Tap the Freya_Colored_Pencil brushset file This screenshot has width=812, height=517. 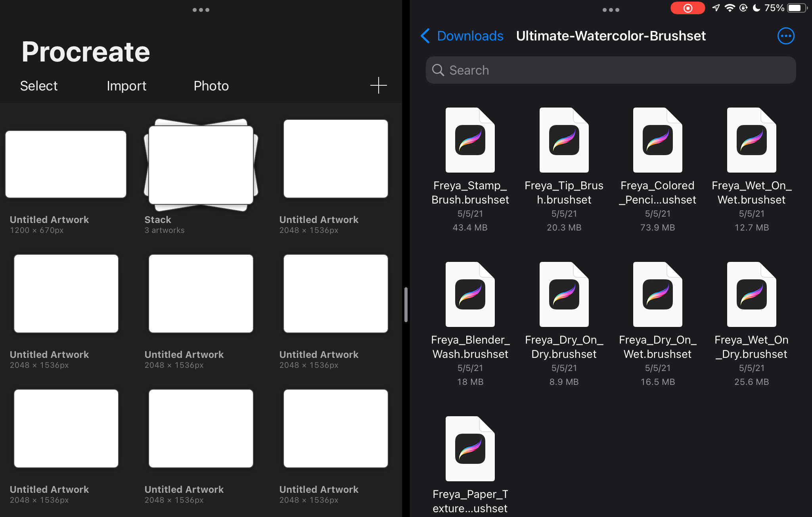coord(657,140)
